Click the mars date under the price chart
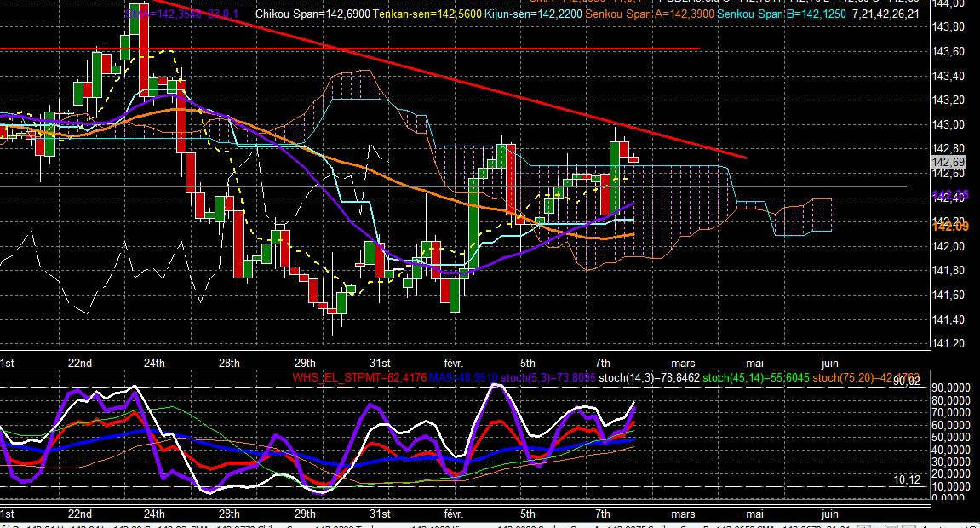The width and height of the screenshot is (980, 528). tap(683, 363)
